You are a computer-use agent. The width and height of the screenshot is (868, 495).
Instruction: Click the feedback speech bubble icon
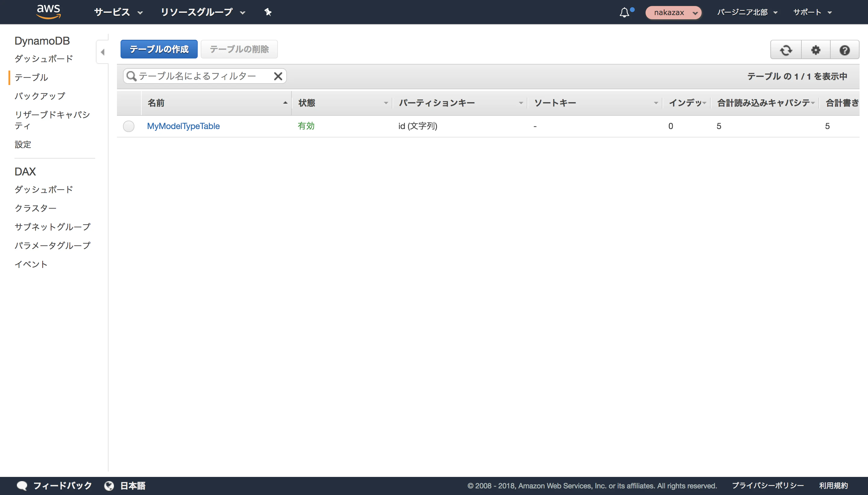pos(22,485)
